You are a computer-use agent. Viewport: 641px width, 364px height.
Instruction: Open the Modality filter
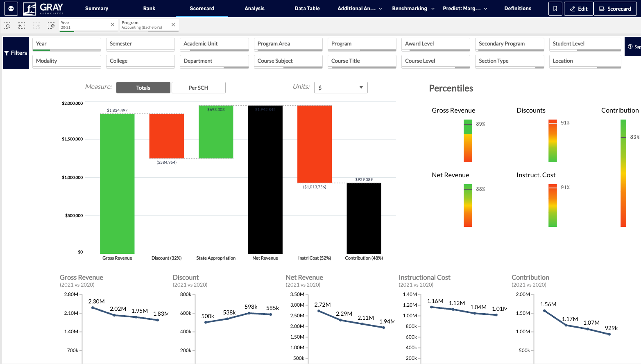click(67, 61)
